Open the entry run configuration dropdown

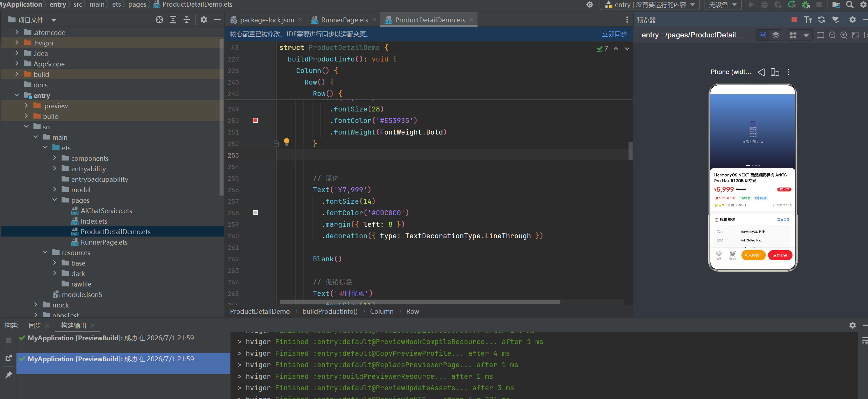[x=650, y=5]
